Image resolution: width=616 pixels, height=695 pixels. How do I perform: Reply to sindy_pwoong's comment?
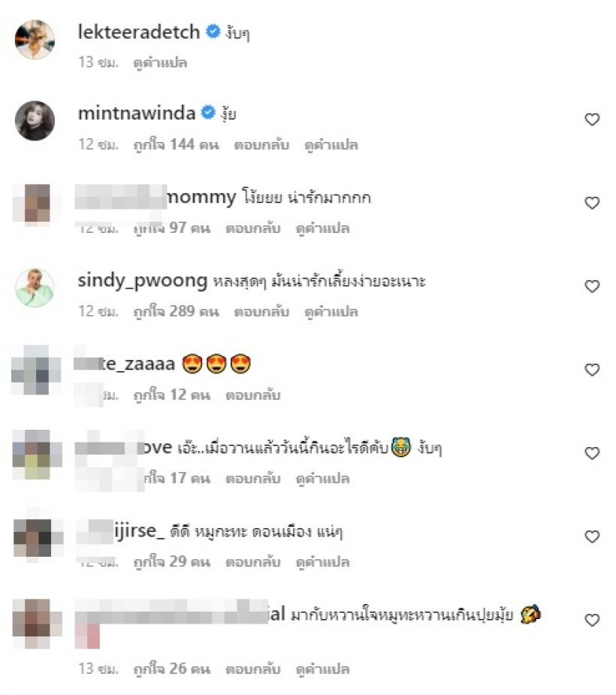(261, 312)
